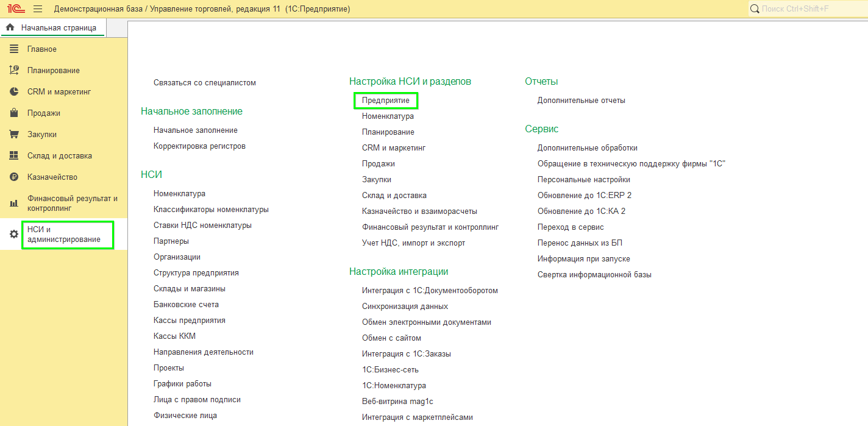Open Кассы ККМ link
Screen dimensions: 868x426
174,336
